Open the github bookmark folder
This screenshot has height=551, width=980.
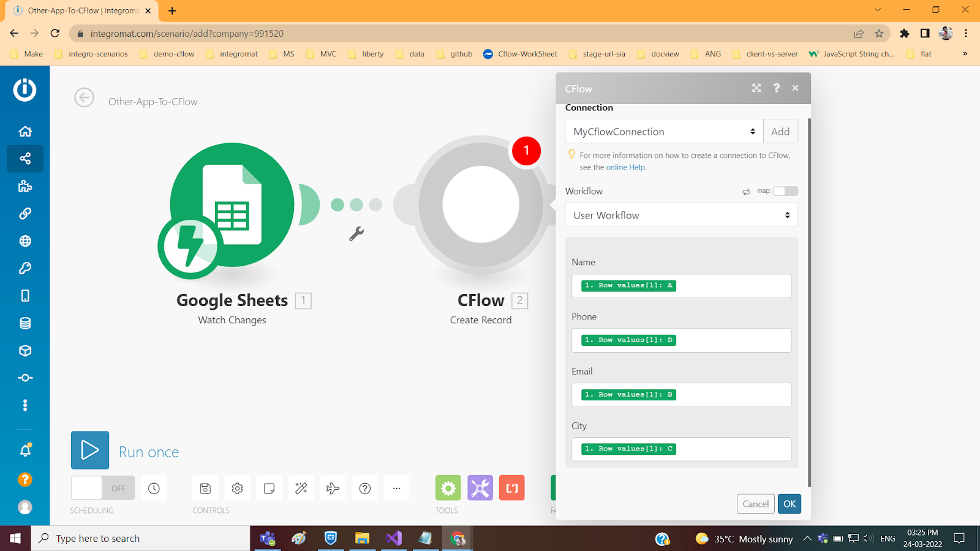[454, 54]
